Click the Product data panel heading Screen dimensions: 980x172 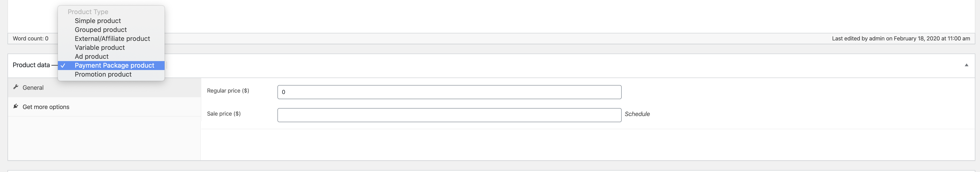click(31, 65)
